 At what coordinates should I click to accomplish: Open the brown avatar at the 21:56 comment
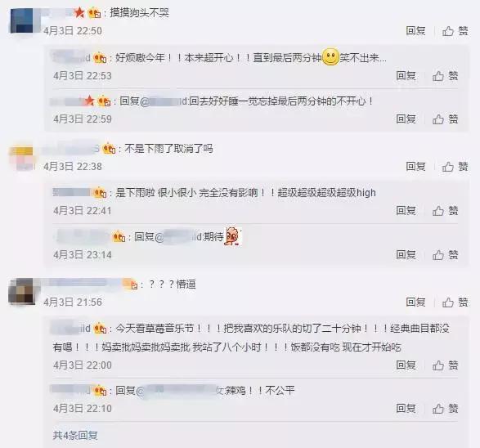pyautogui.click(x=21, y=291)
